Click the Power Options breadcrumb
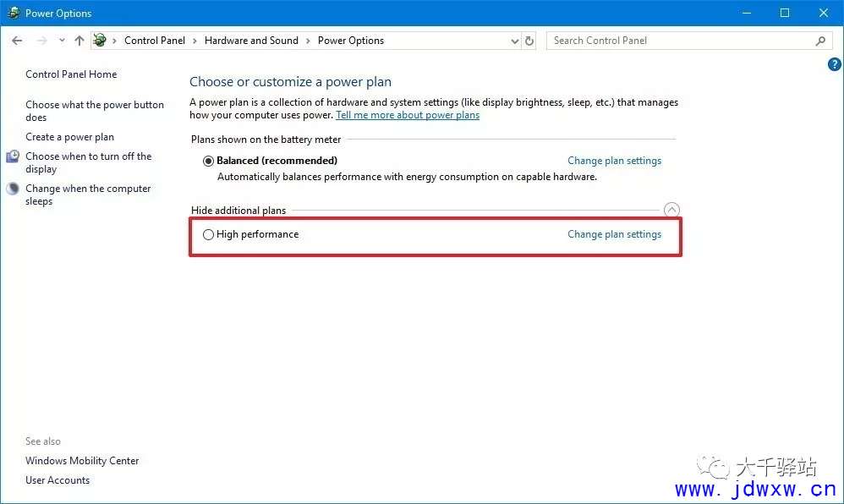This screenshot has width=844, height=504. 351,41
